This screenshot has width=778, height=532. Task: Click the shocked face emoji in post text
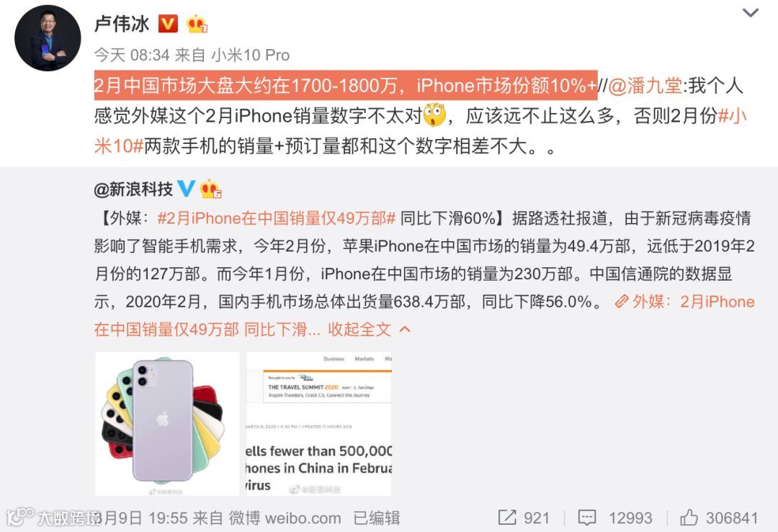pos(434,115)
